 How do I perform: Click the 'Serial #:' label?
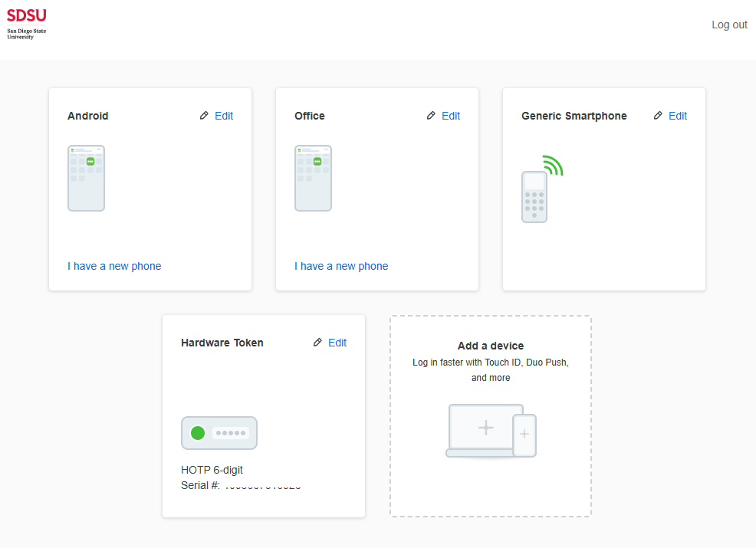200,485
